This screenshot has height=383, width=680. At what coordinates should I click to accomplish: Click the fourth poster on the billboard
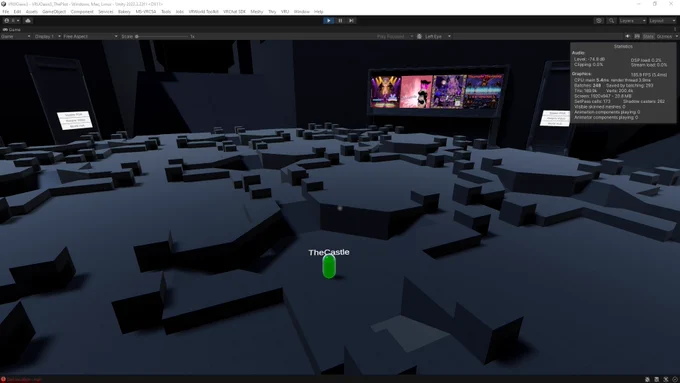coord(484,91)
